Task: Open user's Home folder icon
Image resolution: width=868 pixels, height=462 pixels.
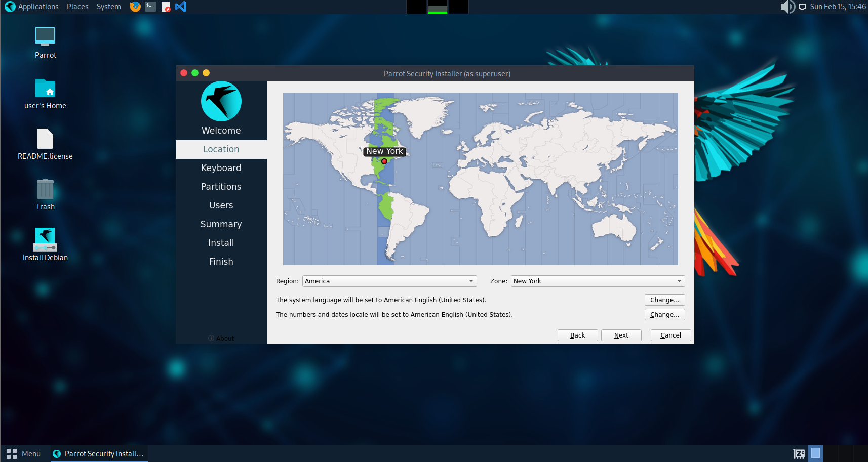Action: [45, 89]
